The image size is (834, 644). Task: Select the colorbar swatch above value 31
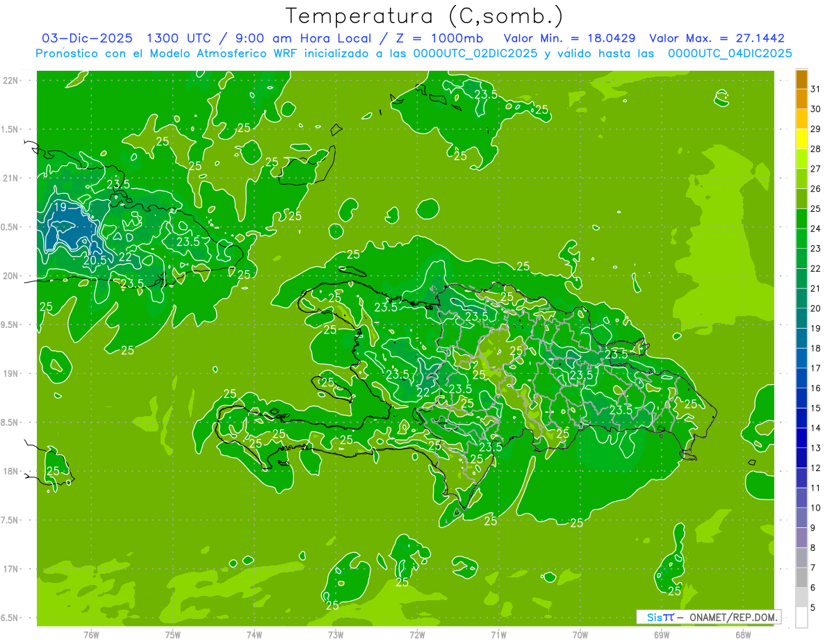(801, 79)
